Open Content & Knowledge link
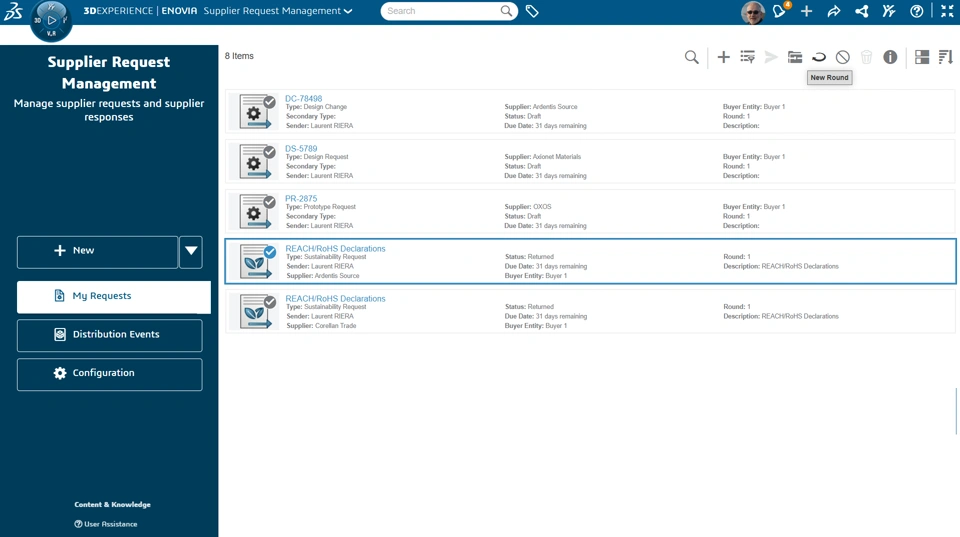This screenshot has height=537, width=960. point(112,505)
